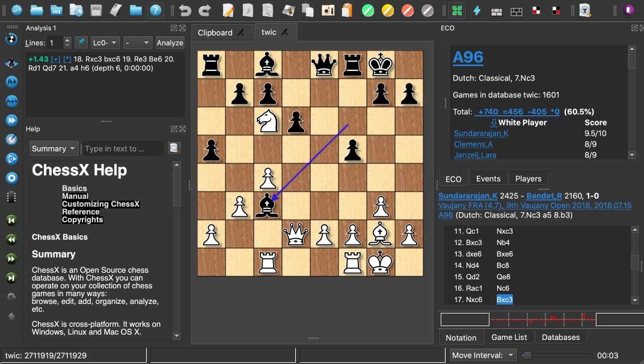Click the green four-arrows flip board icon
The width and height of the screenshot is (644, 364).
coord(457,10)
